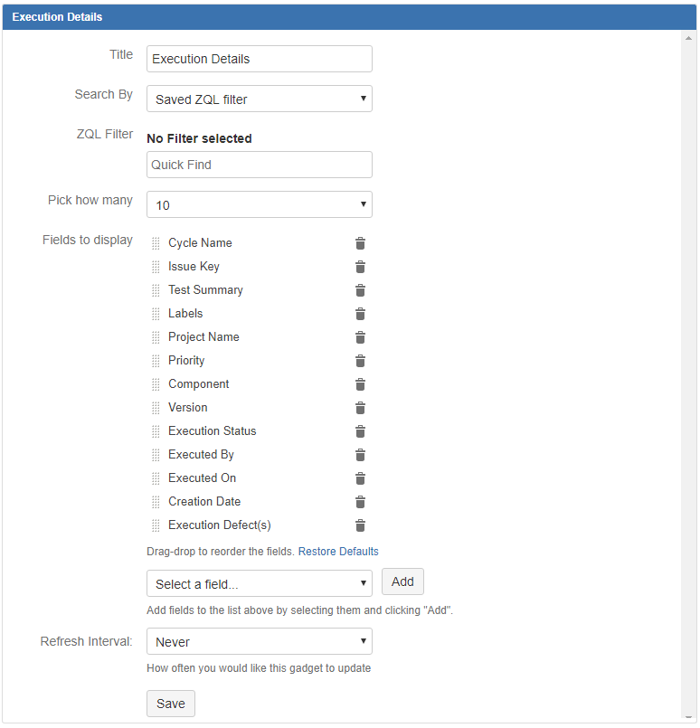Screen dimensions: 700x728
Task: Remove the Labels field from display
Action: (360, 313)
